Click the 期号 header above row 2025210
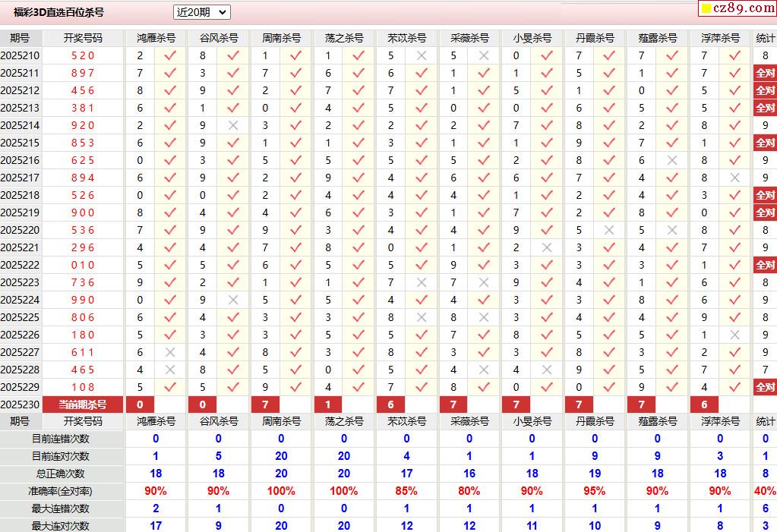The width and height of the screenshot is (777, 532). (20, 38)
